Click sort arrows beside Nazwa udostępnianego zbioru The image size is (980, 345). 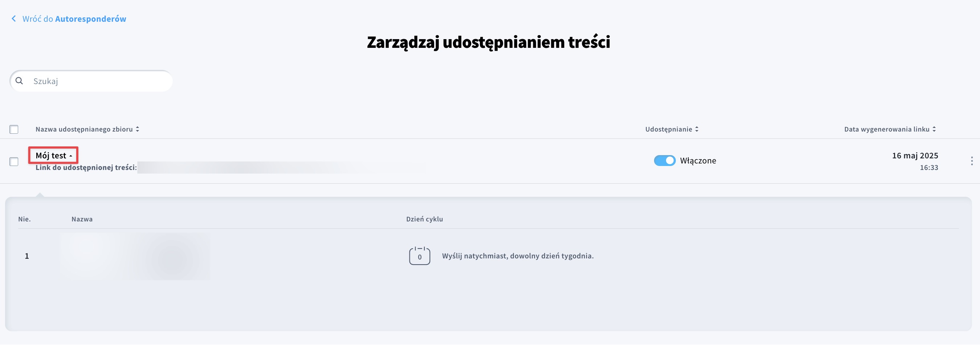(137, 129)
